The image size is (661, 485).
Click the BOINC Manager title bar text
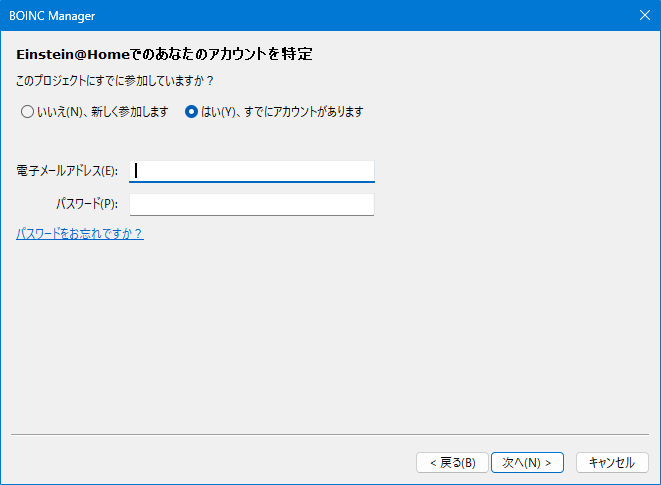point(52,16)
